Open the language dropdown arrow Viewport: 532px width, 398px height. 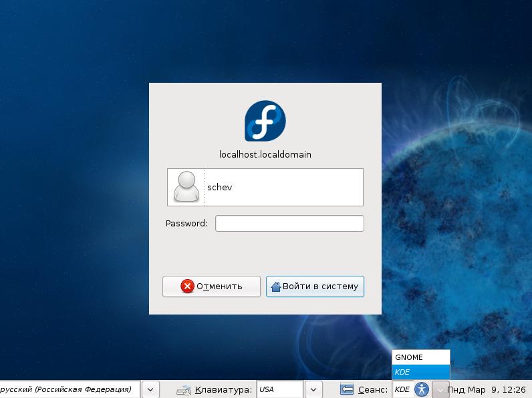pos(150,389)
